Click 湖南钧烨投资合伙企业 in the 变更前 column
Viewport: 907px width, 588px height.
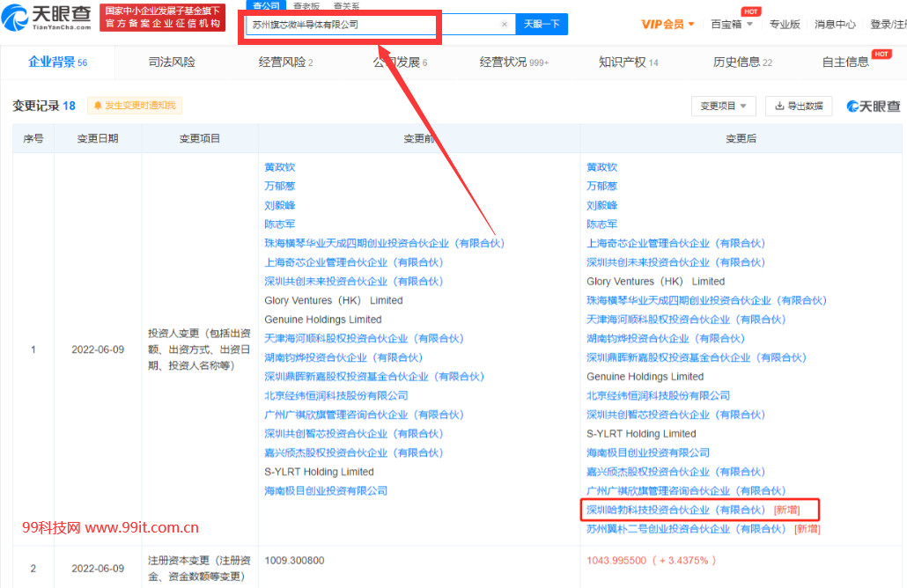click(x=343, y=357)
